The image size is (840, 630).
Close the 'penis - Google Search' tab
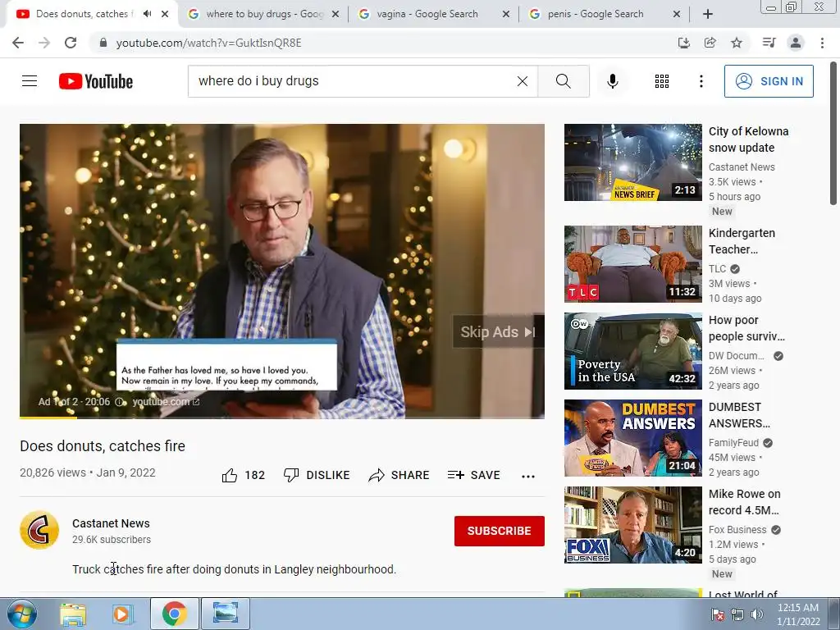677,14
